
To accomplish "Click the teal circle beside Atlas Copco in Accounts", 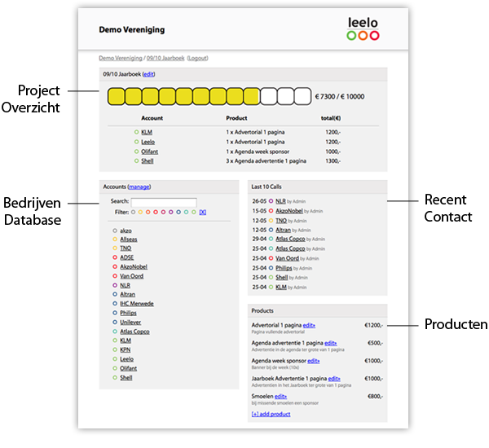I will point(113,332).
